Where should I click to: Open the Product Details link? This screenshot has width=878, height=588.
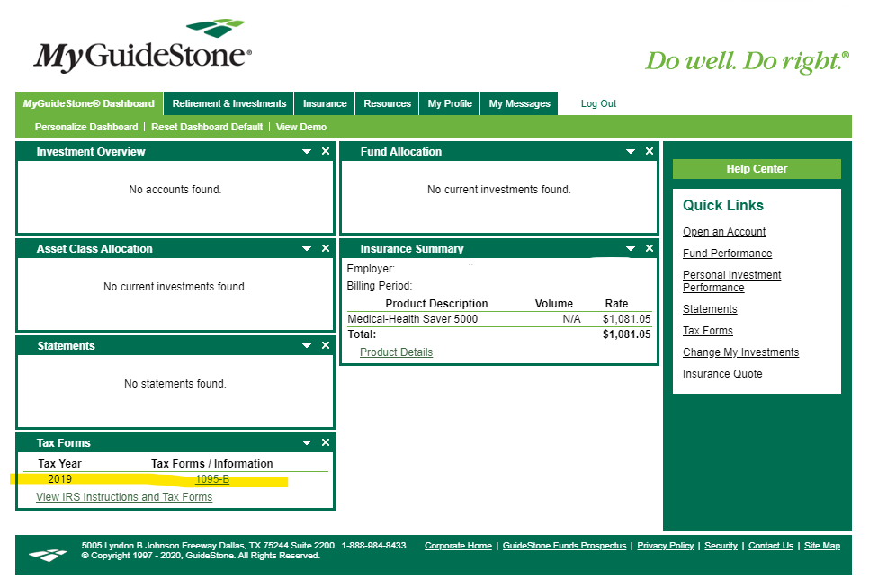pyautogui.click(x=396, y=352)
